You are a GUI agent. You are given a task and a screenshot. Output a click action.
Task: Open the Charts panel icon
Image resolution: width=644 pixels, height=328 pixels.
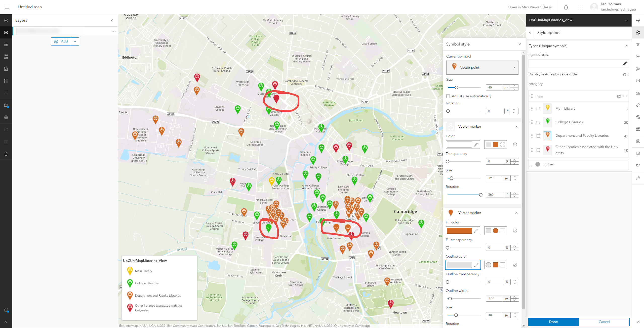click(6, 68)
